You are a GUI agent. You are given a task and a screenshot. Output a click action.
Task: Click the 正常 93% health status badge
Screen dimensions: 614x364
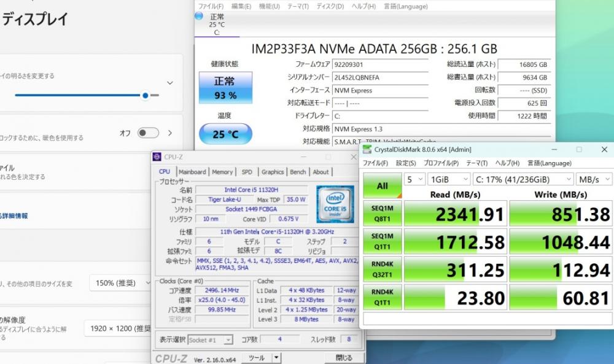(225, 88)
